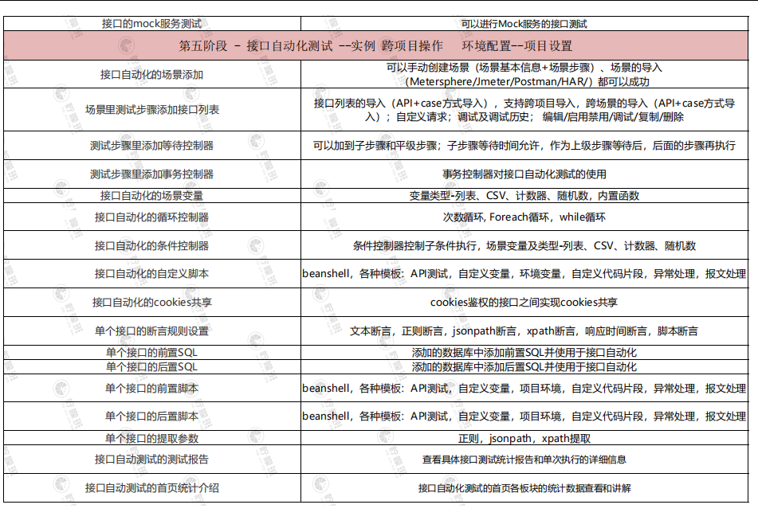Viewport: 758px width, 532px height.
Task: Click the cell '单个接口的后置SQL'
Action: click(x=151, y=367)
